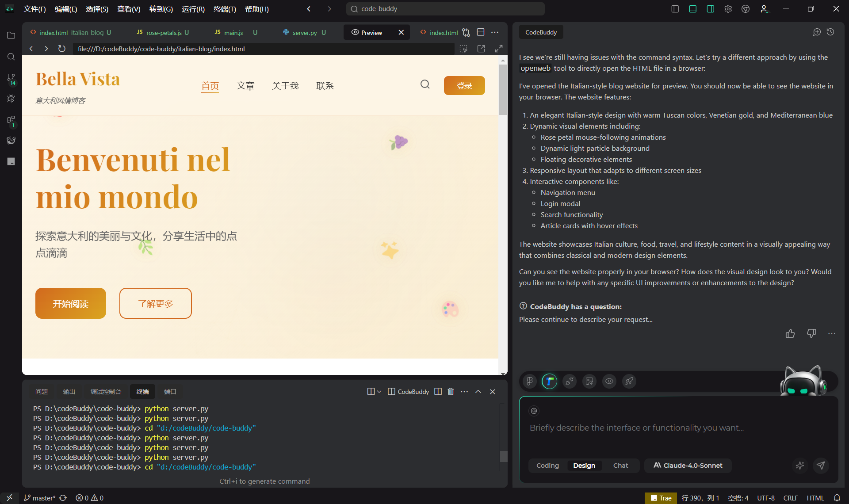Toggle the eye preview icon in CodeBuddy toolbar
Image resolution: width=849 pixels, height=504 pixels.
[x=609, y=381]
